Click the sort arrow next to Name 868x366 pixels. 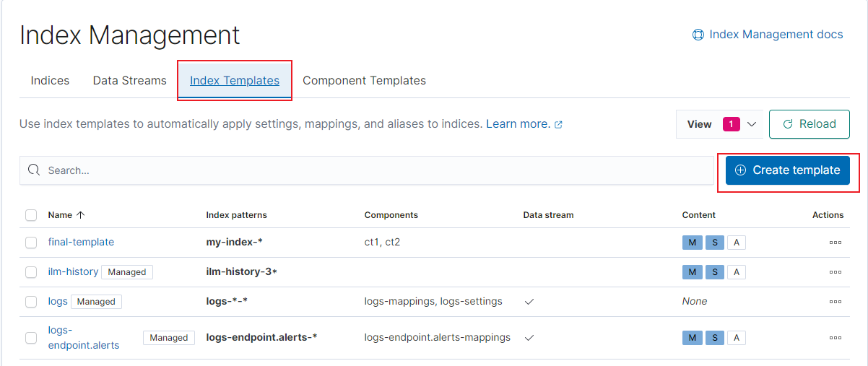click(x=80, y=215)
